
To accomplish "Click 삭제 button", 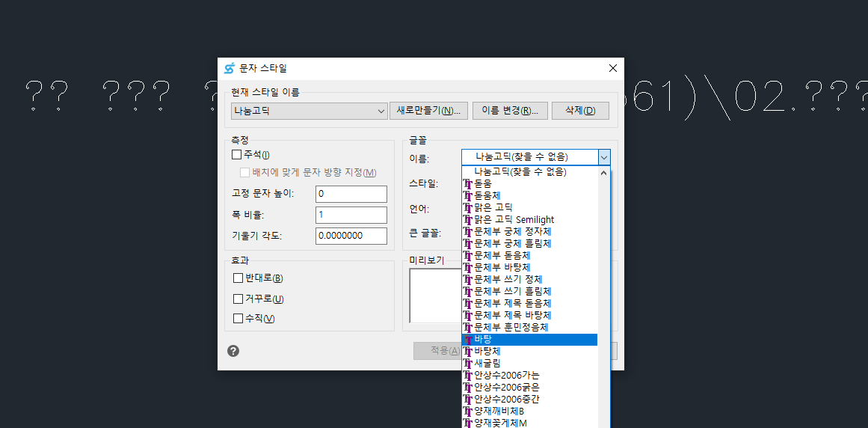I will point(580,110).
